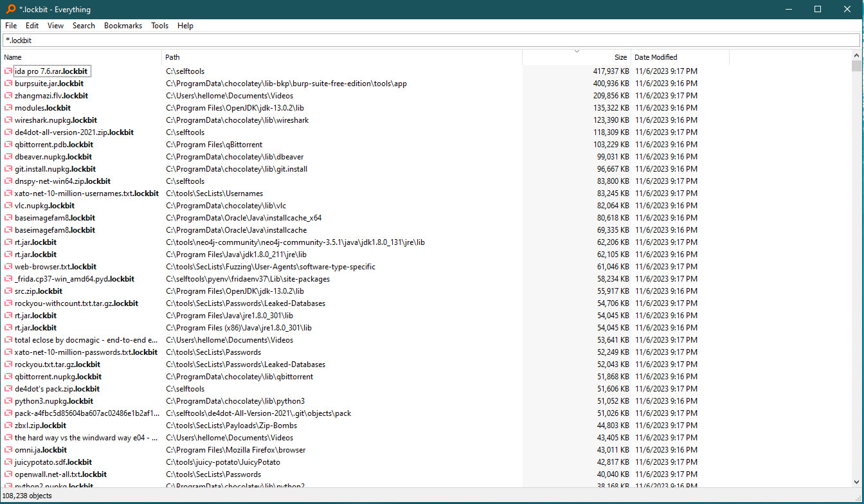This screenshot has width=864, height=504.
Task: Open the File menu
Action: pyautogui.click(x=11, y=26)
